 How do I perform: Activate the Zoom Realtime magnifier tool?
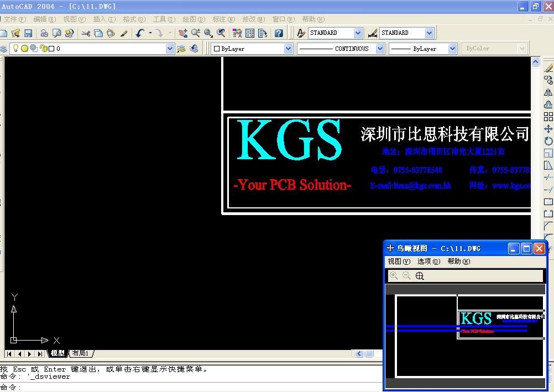tap(196, 33)
